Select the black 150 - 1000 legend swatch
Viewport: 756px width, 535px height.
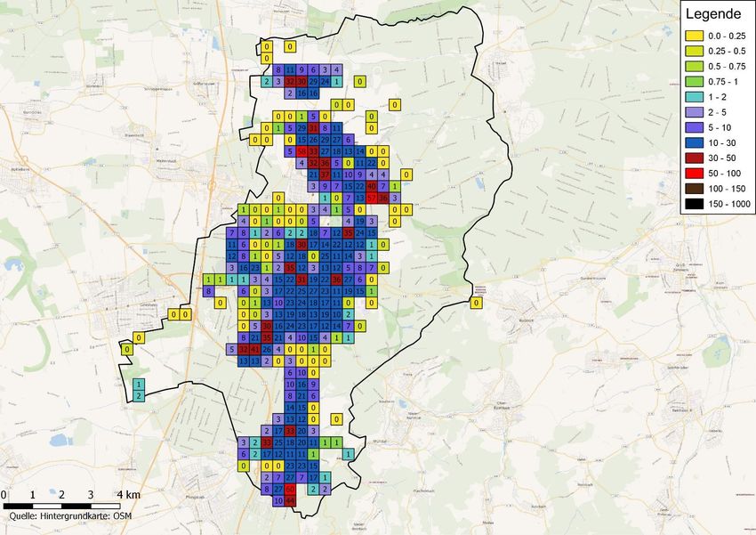coord(694,205)
